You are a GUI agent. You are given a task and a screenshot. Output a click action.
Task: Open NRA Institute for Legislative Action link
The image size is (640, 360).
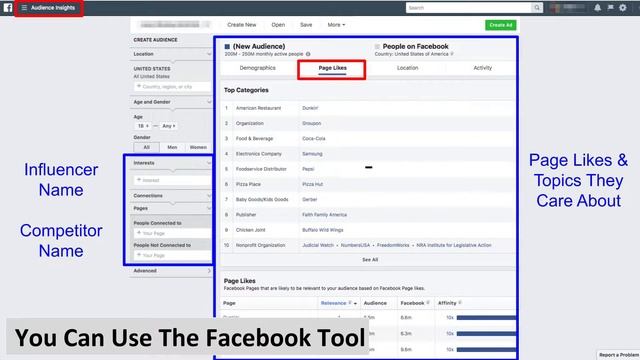click(453, 245)
